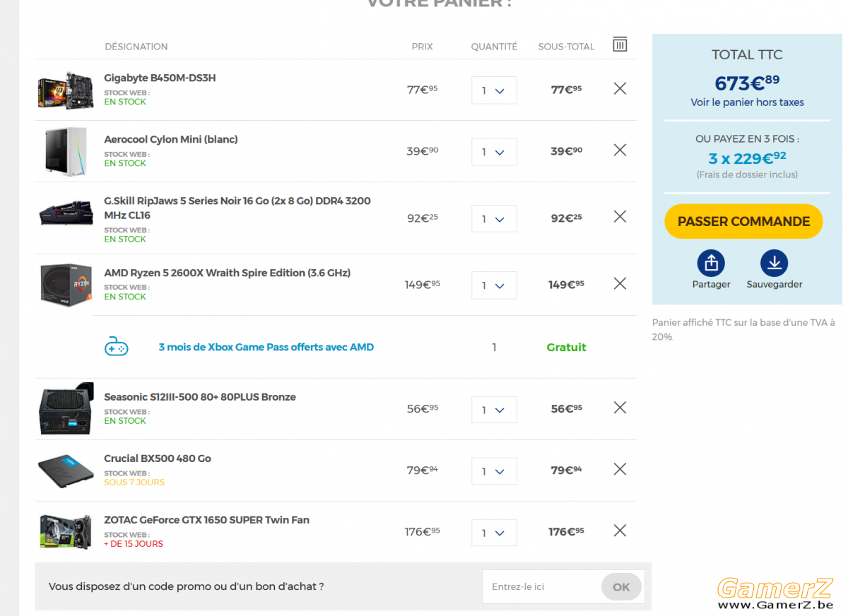Remove ZOTAC GTX 1650 SUPER from cart

(x=620, y=531)
